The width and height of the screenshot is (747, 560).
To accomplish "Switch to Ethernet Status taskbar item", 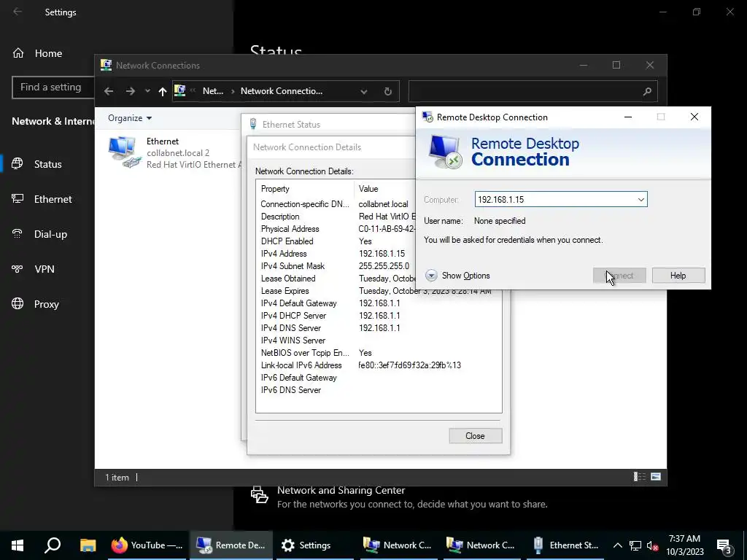I will coord(565,545).
